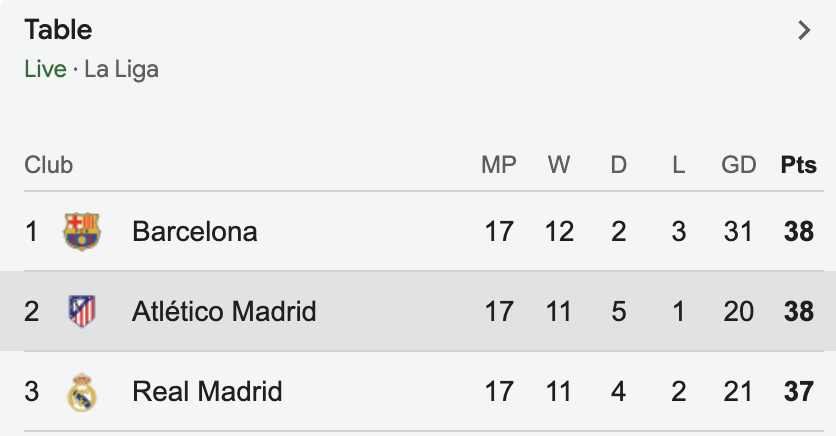Click the MP column header

(x=499, y=165)
